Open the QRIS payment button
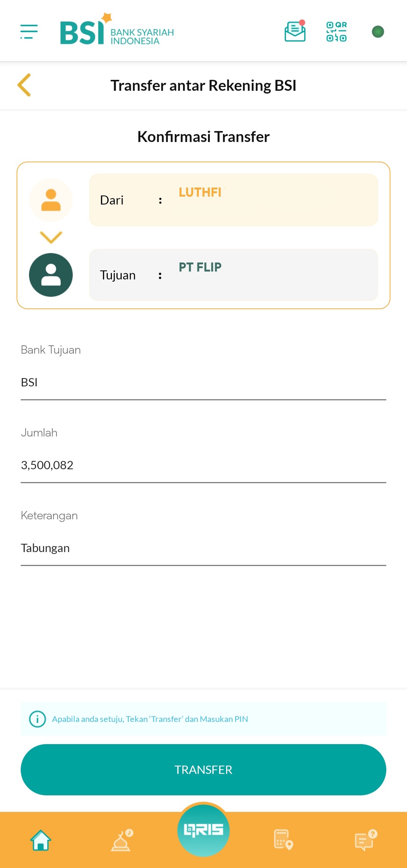The width and height of the screenshot is (407, 868). click(x=203, y=830)
